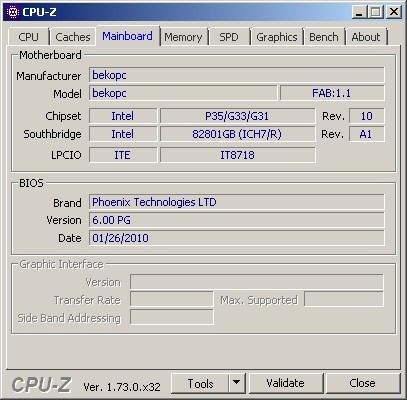Click the Phoenix Technologies LTD brand field
The height and width of the screenshot is (400, 407).
click(x=237, y=202)
